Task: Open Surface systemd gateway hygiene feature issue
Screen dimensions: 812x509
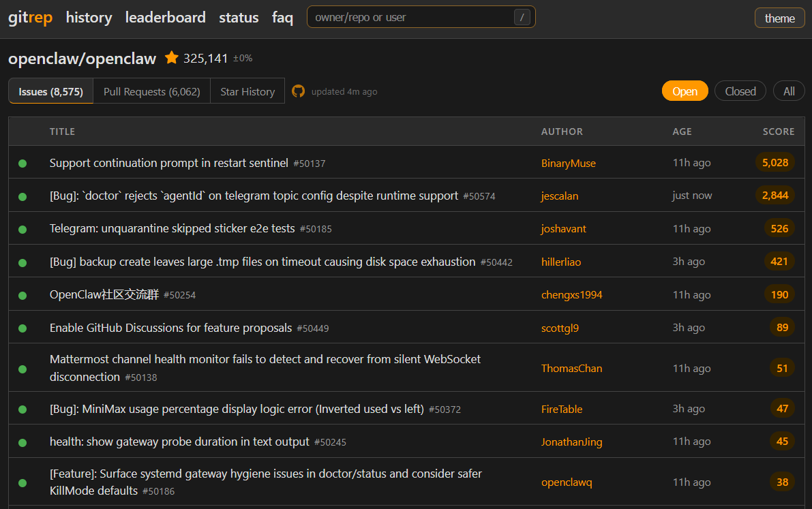Action: pos(266,482)
